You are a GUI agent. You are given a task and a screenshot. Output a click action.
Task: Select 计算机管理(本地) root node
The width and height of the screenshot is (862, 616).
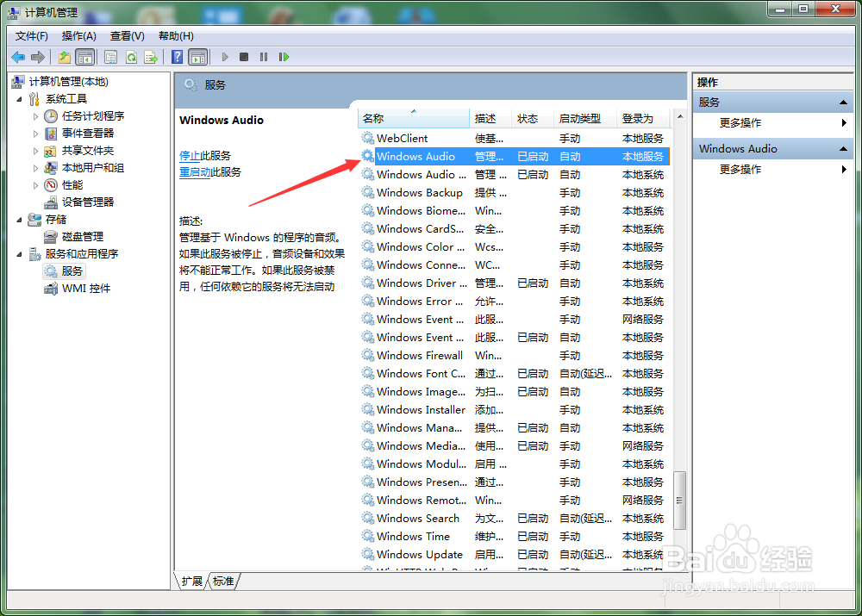click(x=69, y=82)
